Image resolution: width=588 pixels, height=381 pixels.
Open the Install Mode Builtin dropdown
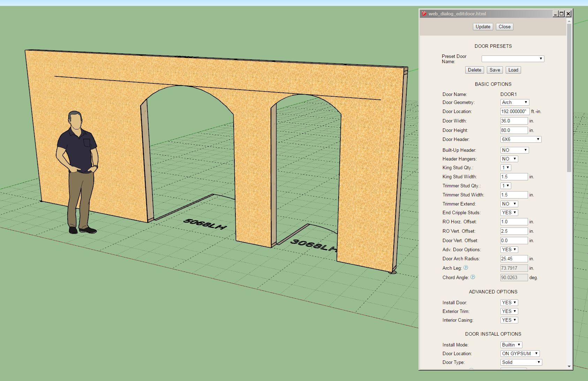[x=511, y=345]
